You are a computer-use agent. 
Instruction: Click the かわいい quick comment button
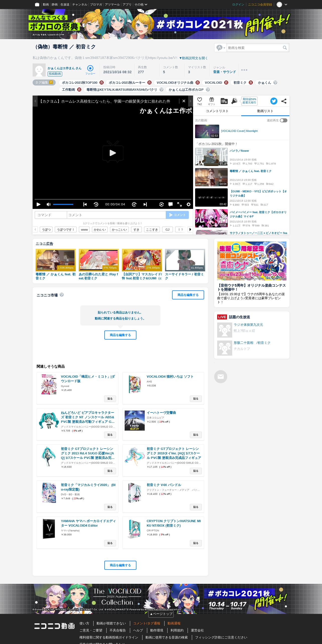100,229
